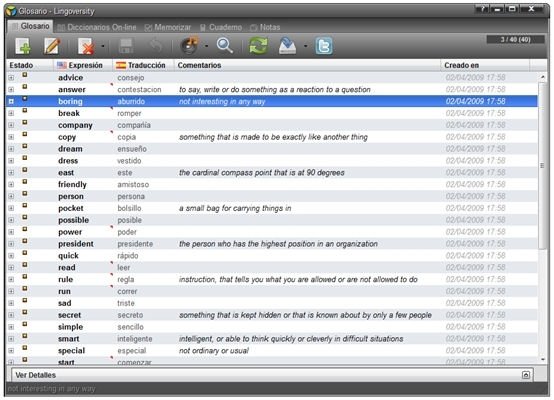Viewport: 554px width, 400px height.
Task: Click the edit expression pencil icon
Action: click(x=52, y=46)
